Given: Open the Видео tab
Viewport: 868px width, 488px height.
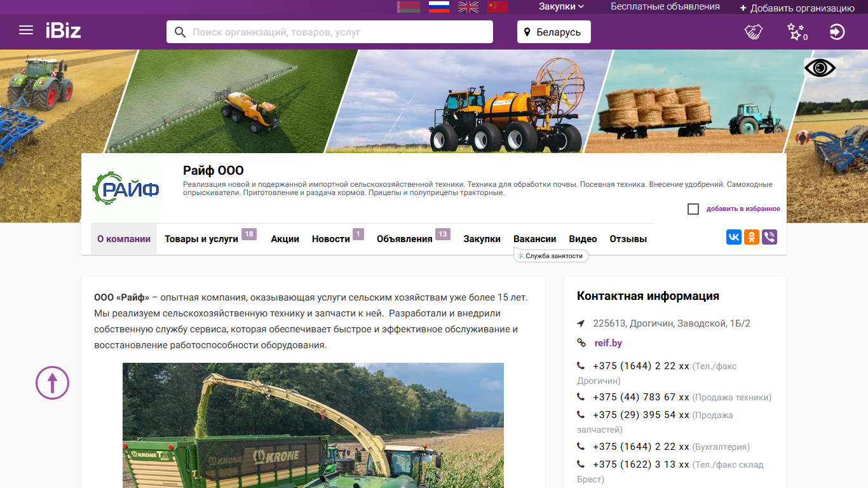Looking at the screenshot, I should click(583, 239).
